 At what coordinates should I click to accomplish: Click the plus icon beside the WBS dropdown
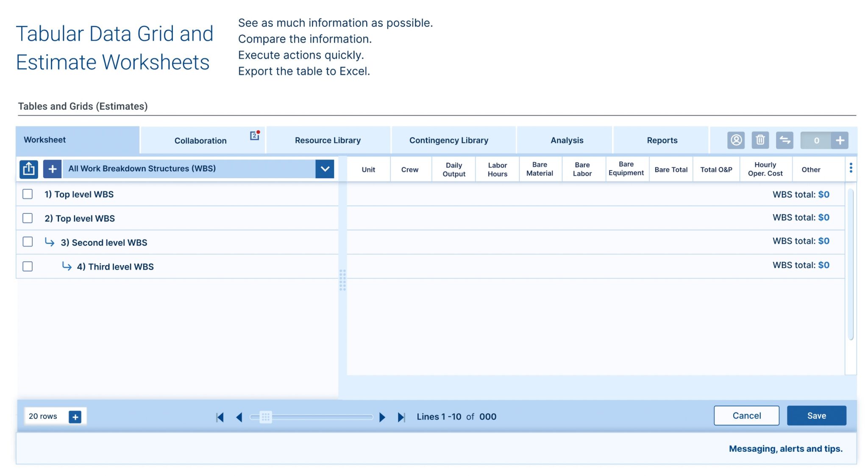click(x=52, y=169)
